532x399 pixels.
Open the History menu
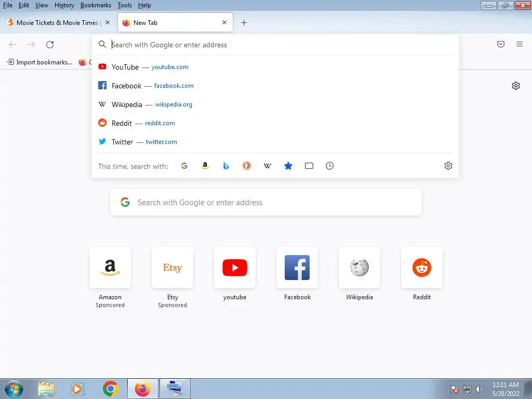click(x=64, y=5)
